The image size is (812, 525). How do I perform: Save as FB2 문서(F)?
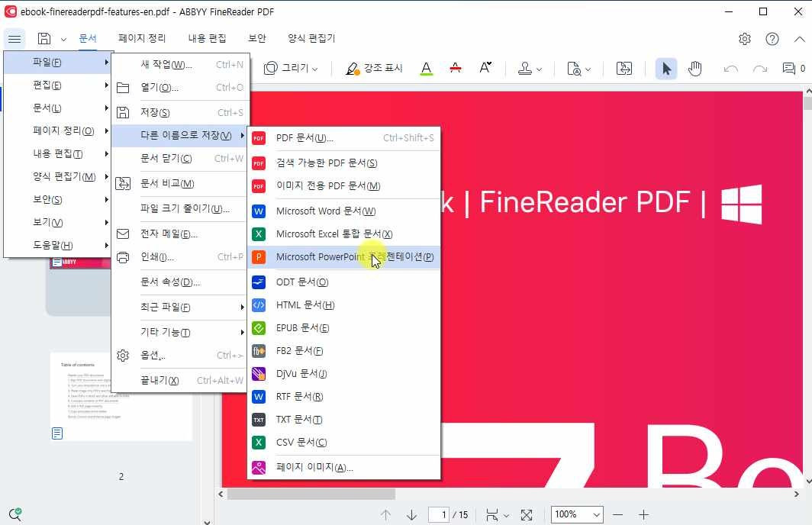pyautogui.click(x=344, y=351)
